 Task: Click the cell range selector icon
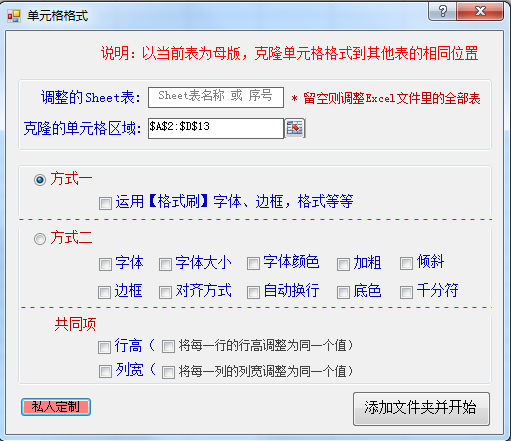[x=295, y=128]
